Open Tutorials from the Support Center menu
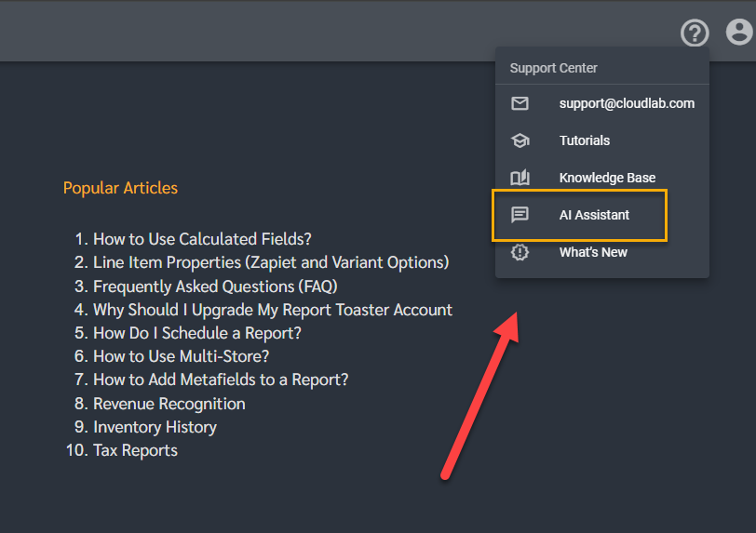Viewport: 756px width, 533px height. click(x=585, y=140)
